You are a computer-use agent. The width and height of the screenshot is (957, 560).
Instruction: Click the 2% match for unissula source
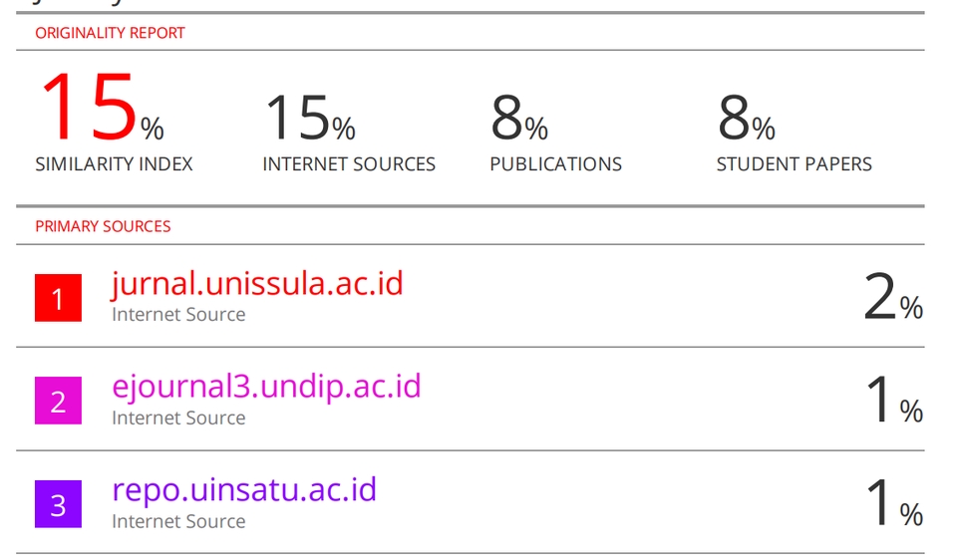893,297
